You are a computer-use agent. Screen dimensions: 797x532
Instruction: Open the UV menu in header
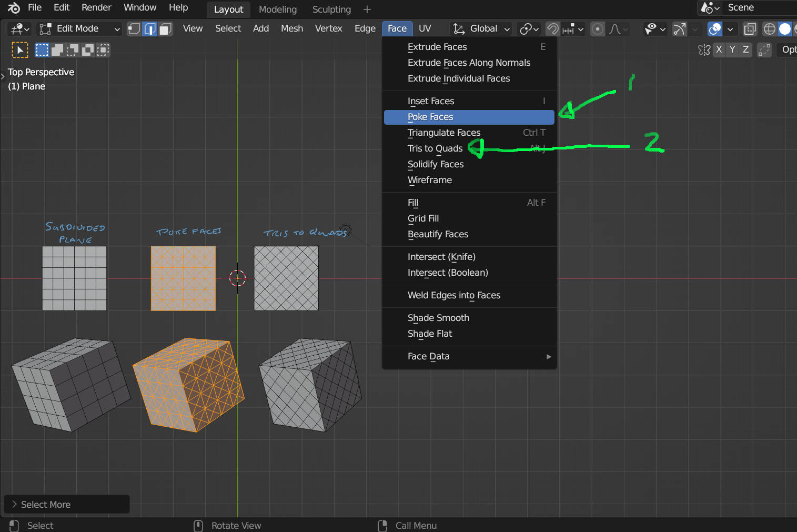pyautogui.click(x=425, y=28)
